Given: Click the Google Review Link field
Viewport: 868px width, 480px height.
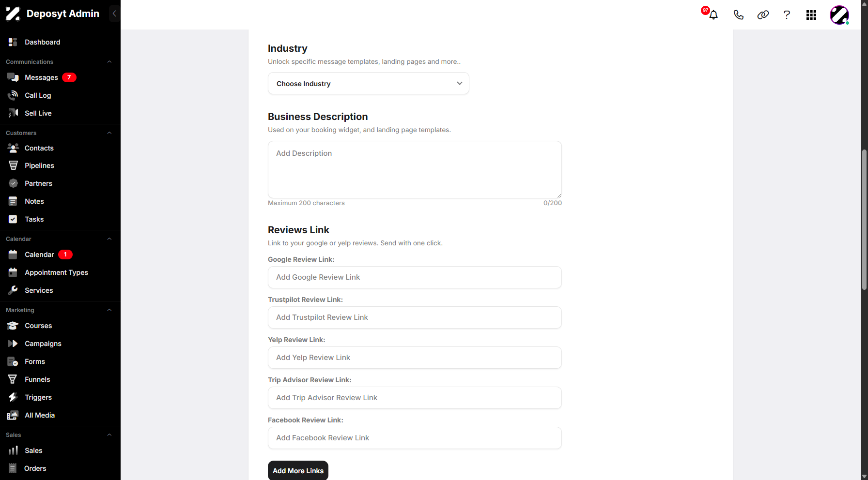Looking at the screenshot, I should 415,277.
